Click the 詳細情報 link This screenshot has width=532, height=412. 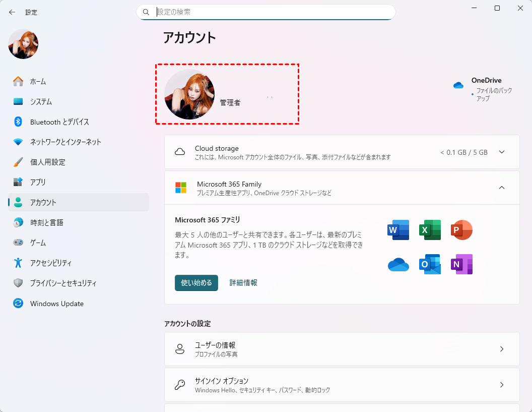pyautogui.click(x=243, y=283)
